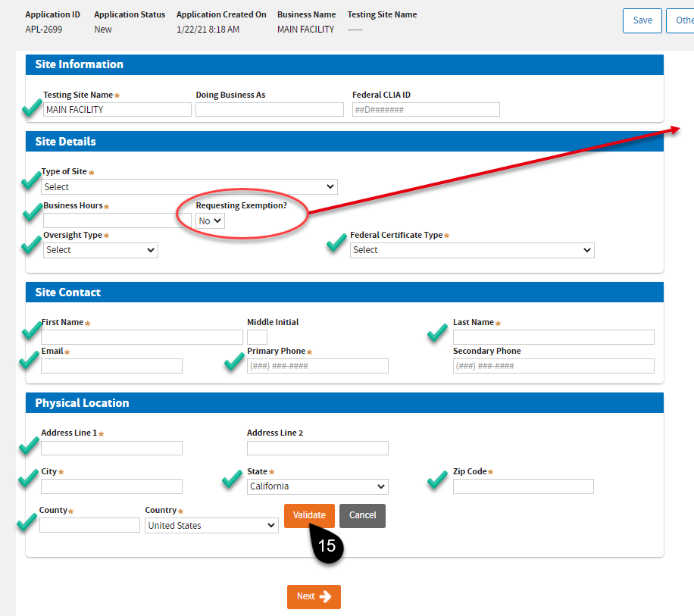
Task: Expand the Oversight Type dropdown
Action: (x=100, y=250)
